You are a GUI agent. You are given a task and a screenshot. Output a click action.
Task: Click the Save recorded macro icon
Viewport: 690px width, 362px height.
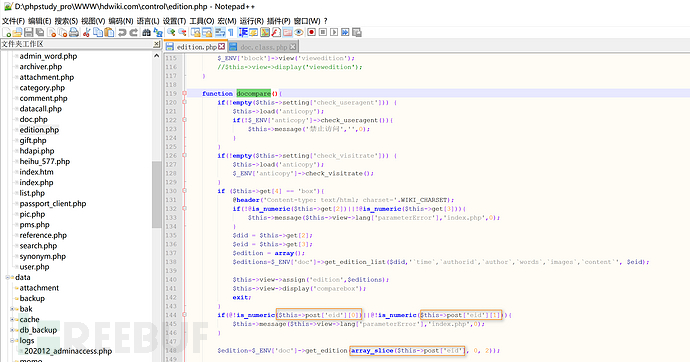(357, 32)
